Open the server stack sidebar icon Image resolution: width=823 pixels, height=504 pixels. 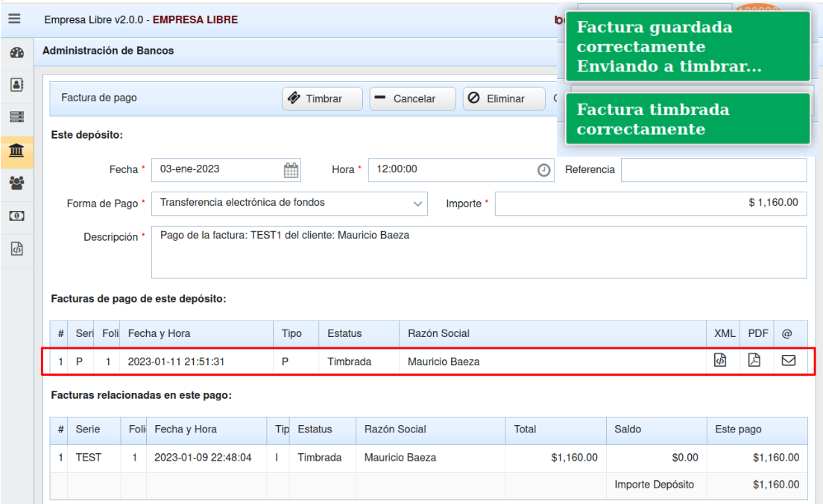(x=16, y=118)
